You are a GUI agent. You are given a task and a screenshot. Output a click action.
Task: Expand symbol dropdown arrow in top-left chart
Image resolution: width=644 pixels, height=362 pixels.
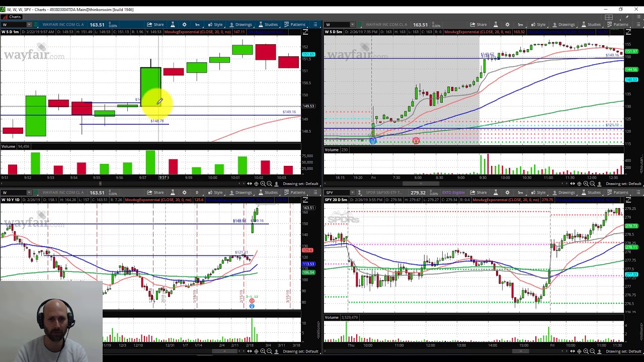(29, 25)
